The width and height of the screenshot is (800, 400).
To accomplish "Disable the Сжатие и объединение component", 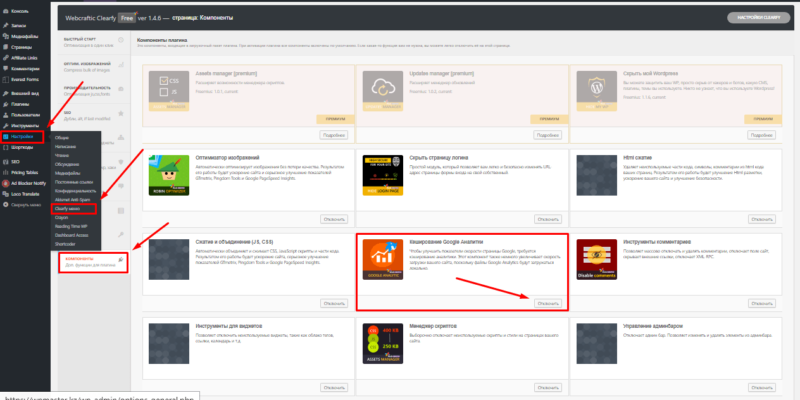I will click(x=334, y=303).
